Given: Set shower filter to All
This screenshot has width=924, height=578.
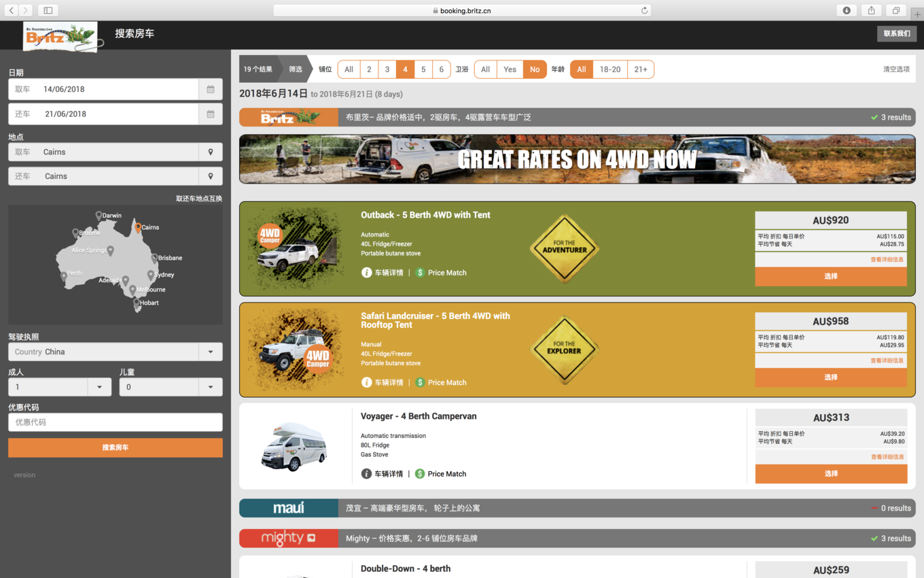Looking at the screenshot, I should (x=485, y=69).
